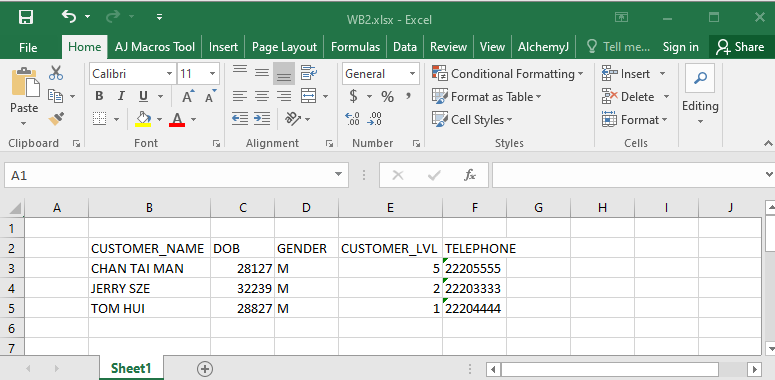This screenshot has height=380, width=775.
Task: Switch to the Formulas tab
Action: (355, 47)
